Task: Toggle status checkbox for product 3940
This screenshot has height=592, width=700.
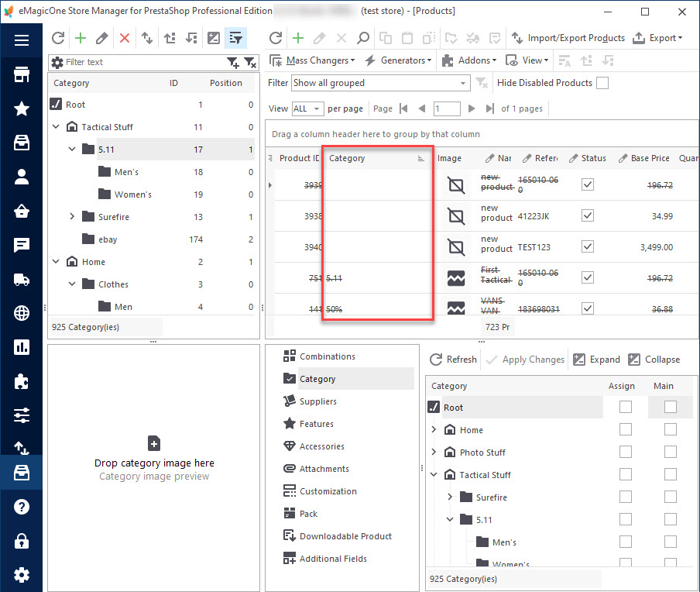Action: (x=588, y=246)
